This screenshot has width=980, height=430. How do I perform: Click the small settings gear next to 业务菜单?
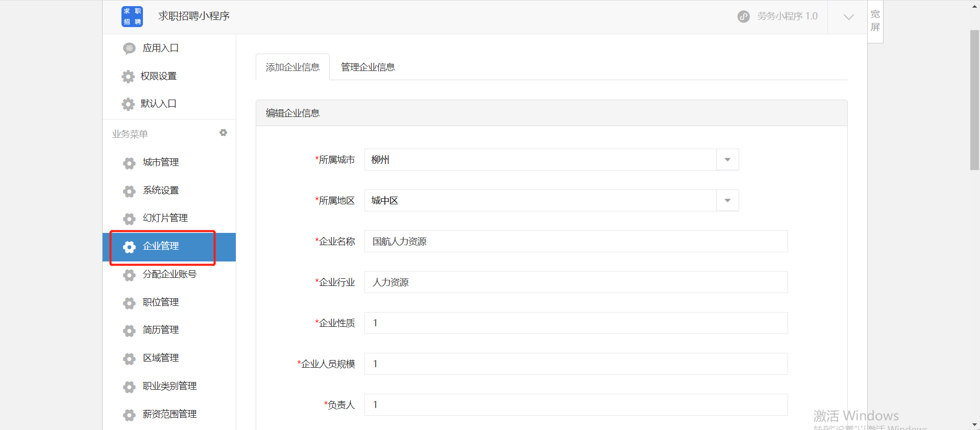tap(223, 133)
